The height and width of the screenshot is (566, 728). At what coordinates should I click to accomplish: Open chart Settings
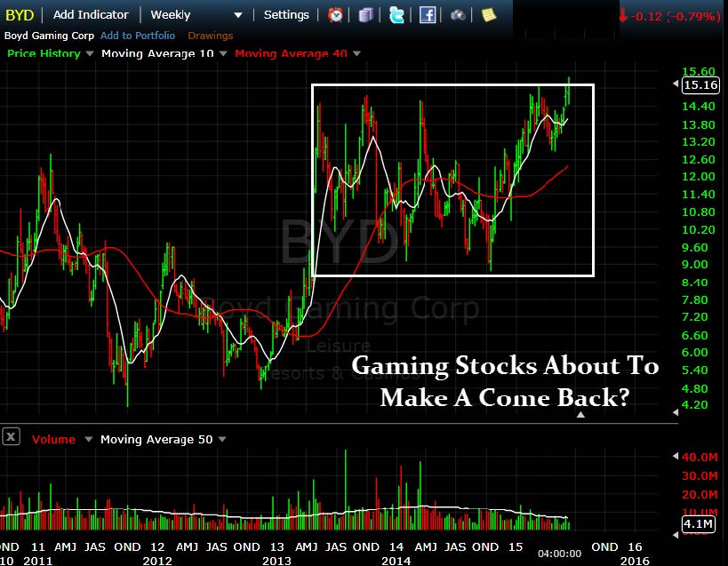point(286,15)
